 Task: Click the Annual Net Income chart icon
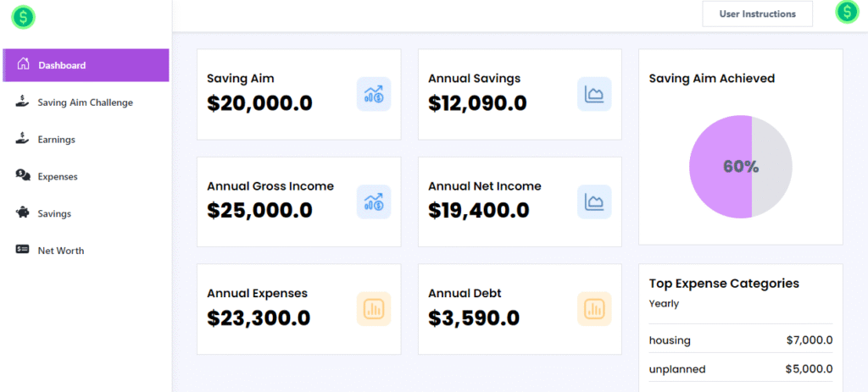(x=594, y=202)
